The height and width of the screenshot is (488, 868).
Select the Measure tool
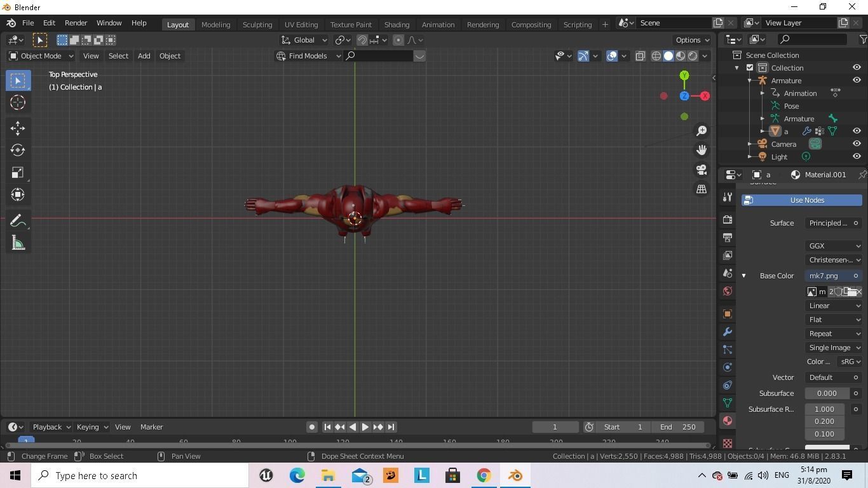click(x=18, y=243)
